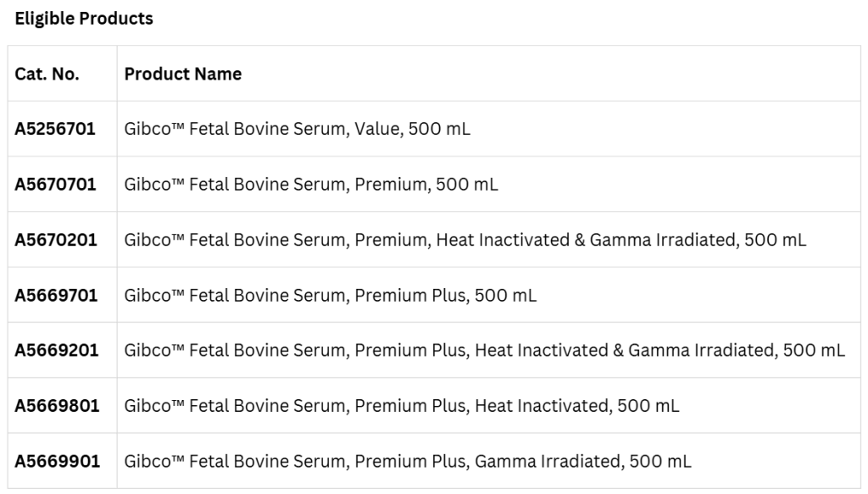
Task: Click catalog number A5669901
Action: pos(57,461)
